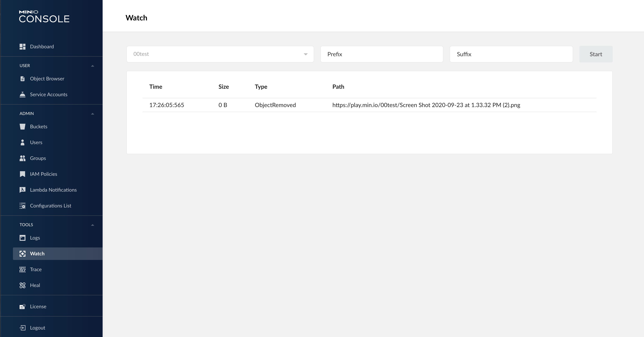Focus the Suffix input field

pos(511,54)
